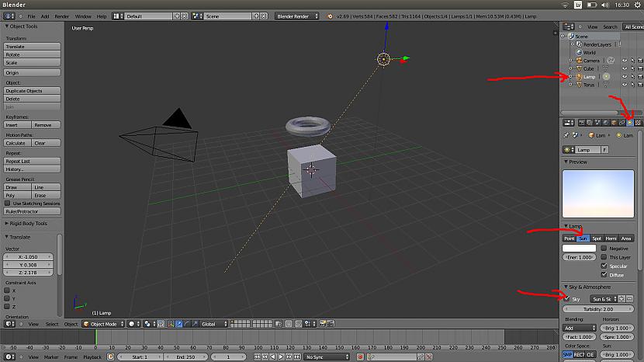Image resolution: width=644 pixels, height=362 pixels.
Task: Uncheck the Specular checkbox
Action: click(604, 266)
